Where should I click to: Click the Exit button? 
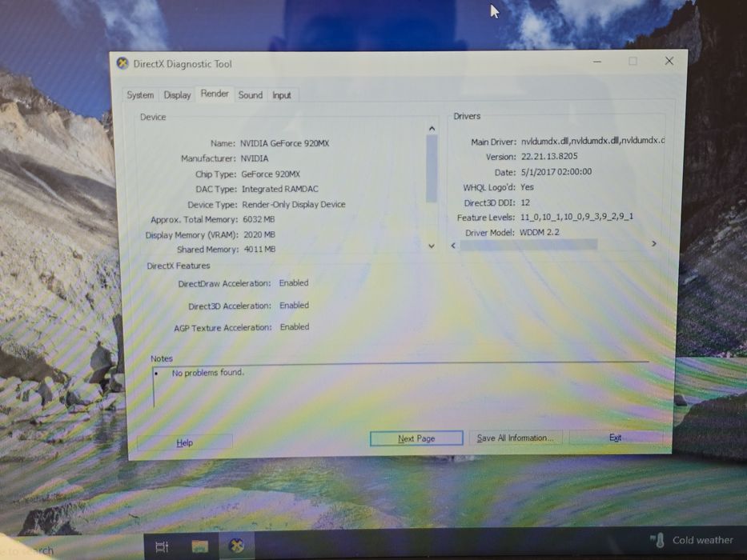[615, 437]
